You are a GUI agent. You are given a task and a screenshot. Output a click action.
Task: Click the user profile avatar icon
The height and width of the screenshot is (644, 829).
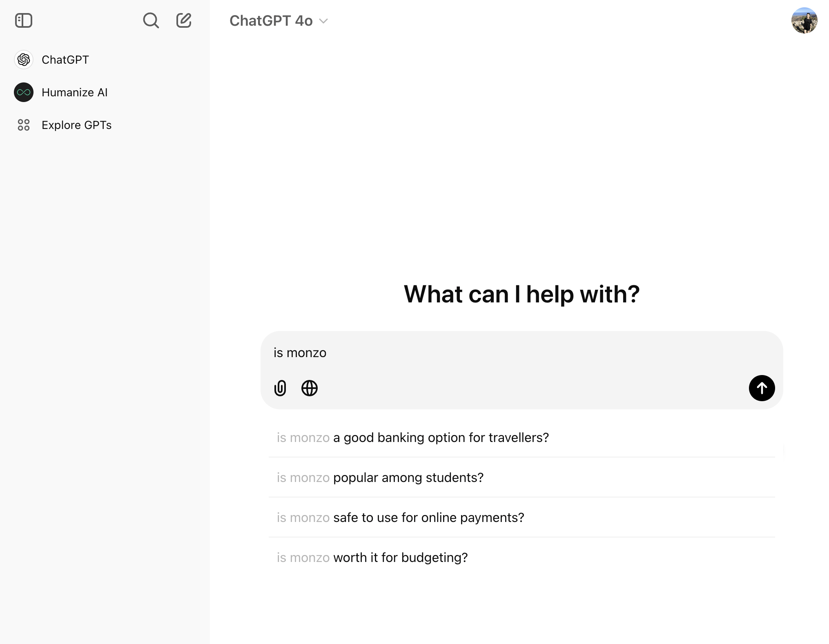point(802,20)
